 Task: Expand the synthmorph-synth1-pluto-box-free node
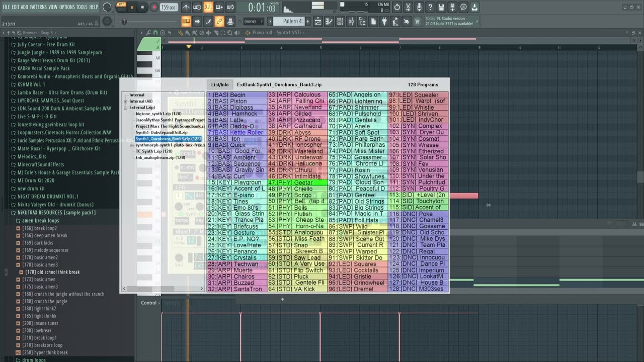click(x=132, y=145)
